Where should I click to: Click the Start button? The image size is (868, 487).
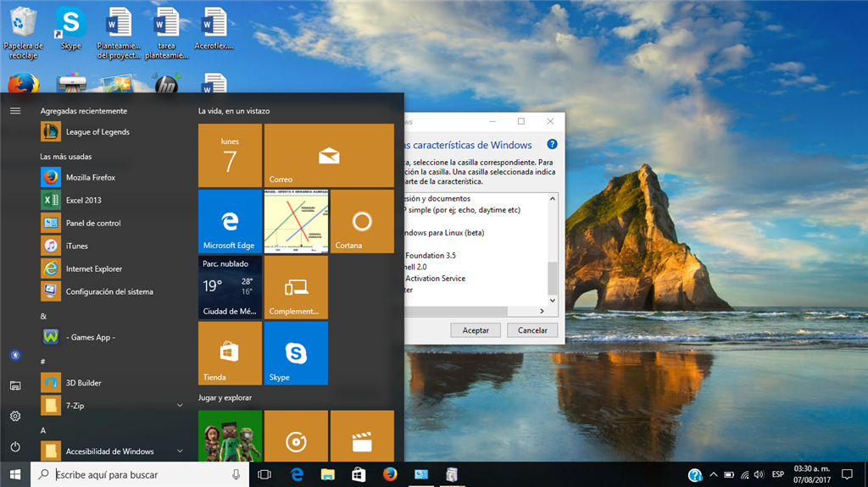[15, 474]
